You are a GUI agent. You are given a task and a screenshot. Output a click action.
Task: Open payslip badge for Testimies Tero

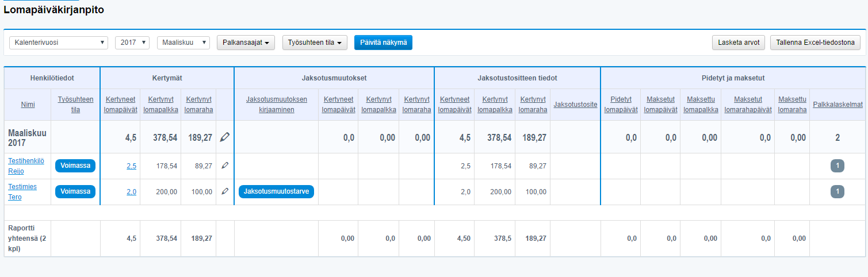[x=837, y=191]
